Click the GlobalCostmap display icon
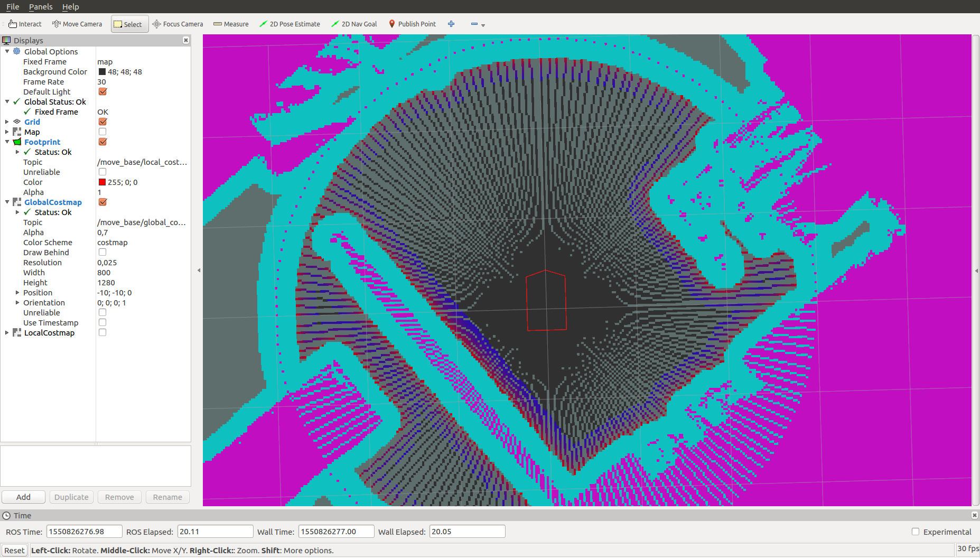The image size is (980, 558). click(17, 202)
